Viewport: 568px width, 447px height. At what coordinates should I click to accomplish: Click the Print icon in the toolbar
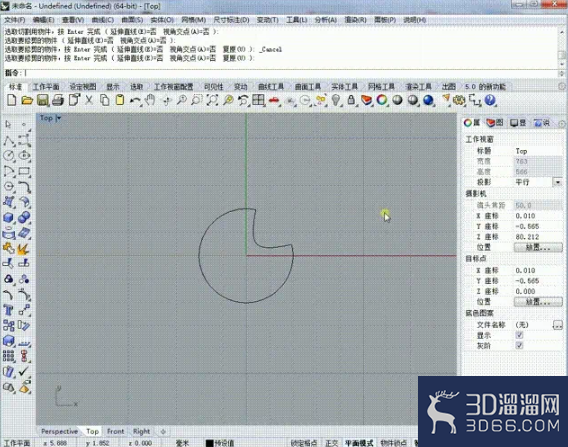pyautogui.click(x=58, y=100)
